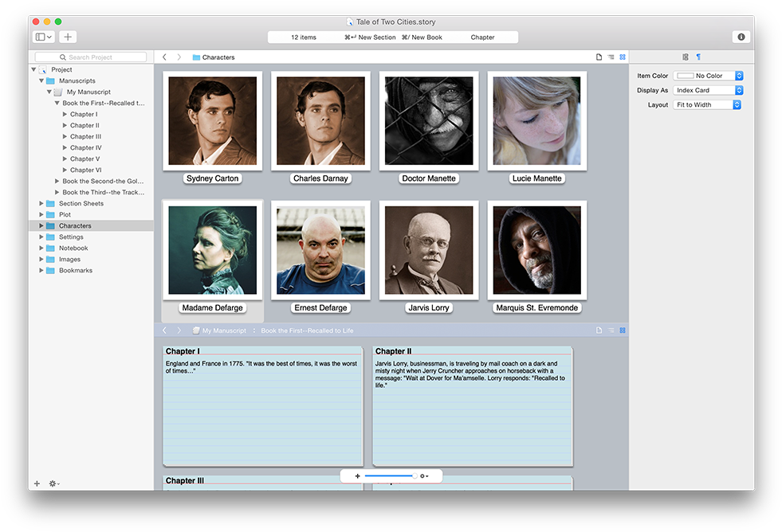The image size is (782, 532).
Task: Expand Book the Third disclosure triangle
Action: (57, 192)
